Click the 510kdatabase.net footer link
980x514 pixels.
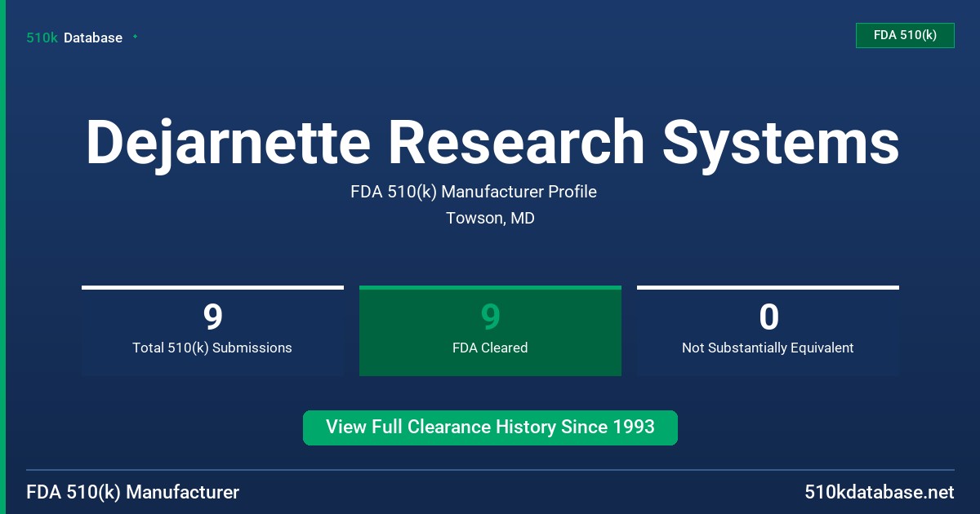tap(879, 493)
